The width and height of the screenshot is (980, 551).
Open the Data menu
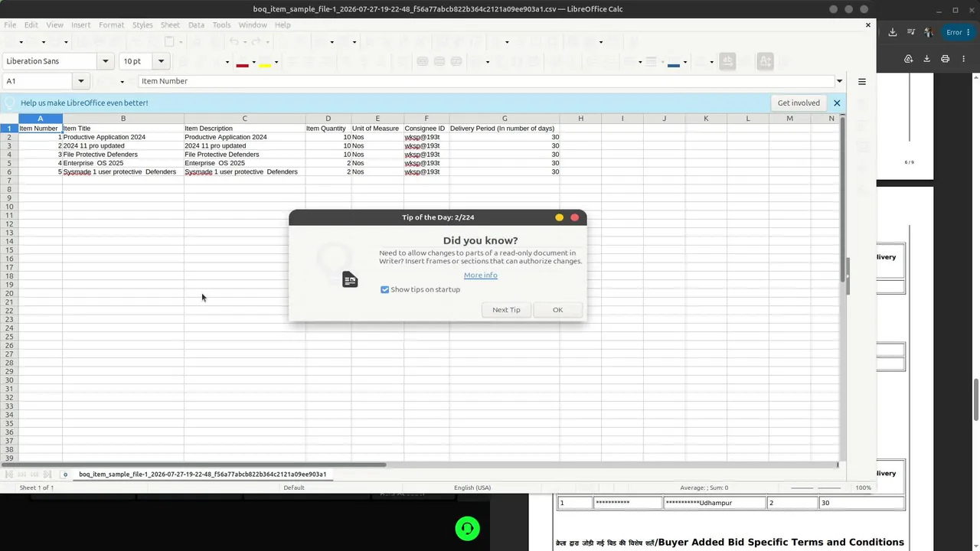point(196,25)
